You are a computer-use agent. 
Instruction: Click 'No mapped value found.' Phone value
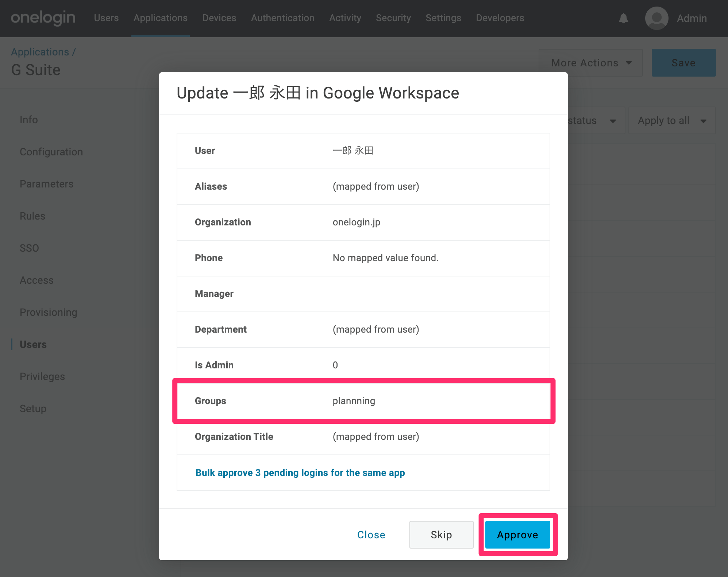point(386,258)
